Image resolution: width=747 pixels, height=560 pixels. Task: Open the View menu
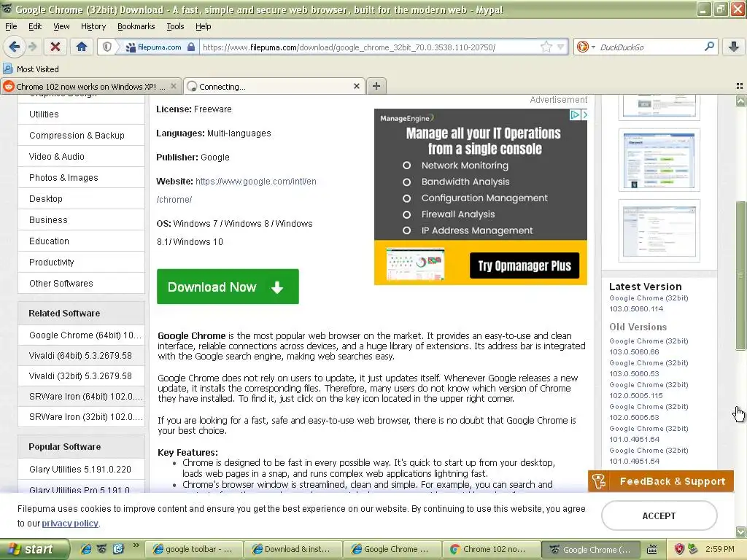(x=61, y=26)
